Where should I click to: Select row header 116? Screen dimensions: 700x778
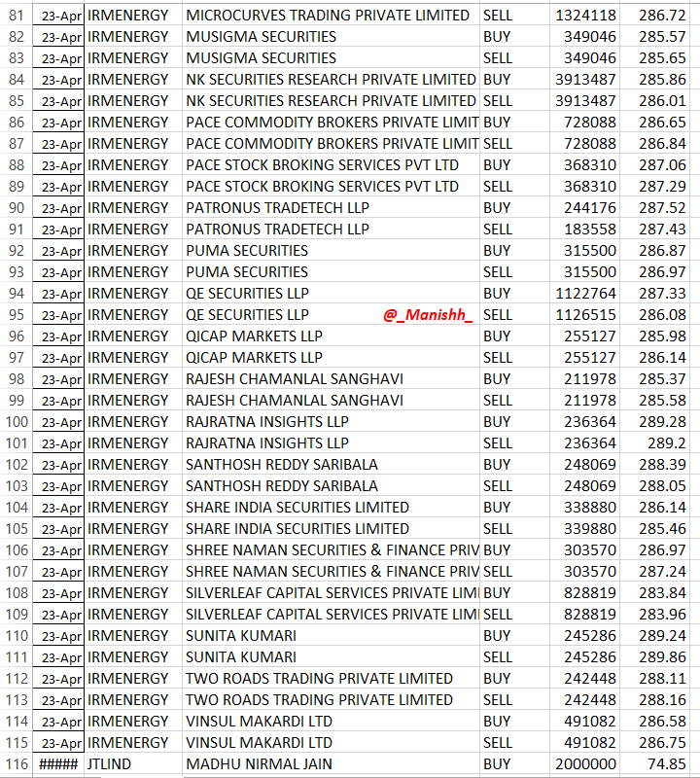coord(17,763)
